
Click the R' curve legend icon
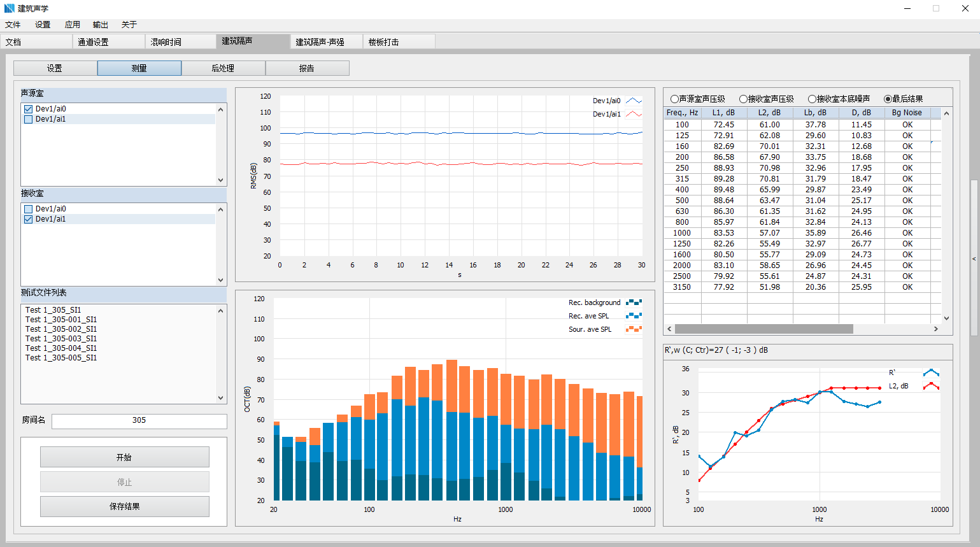[931, 373]
